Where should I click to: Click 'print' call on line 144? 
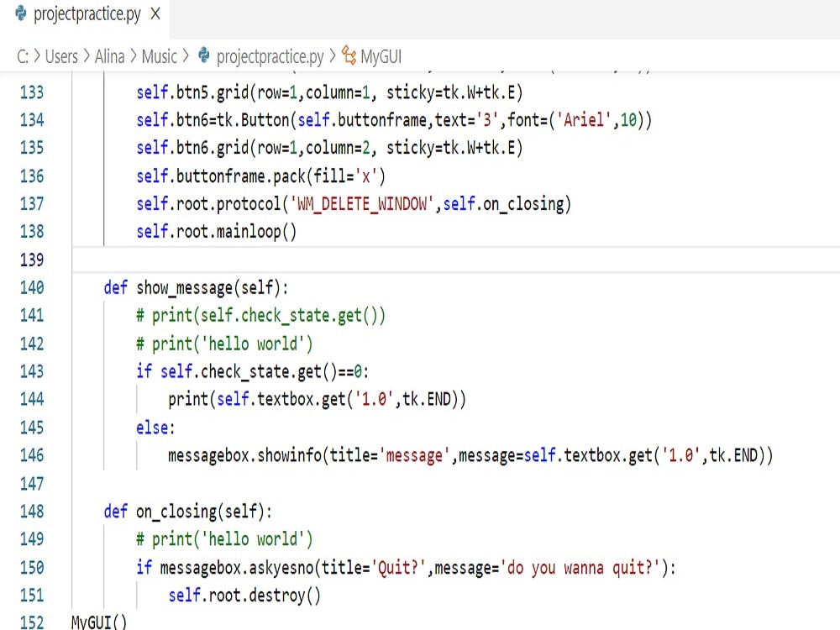click(188, 400)
